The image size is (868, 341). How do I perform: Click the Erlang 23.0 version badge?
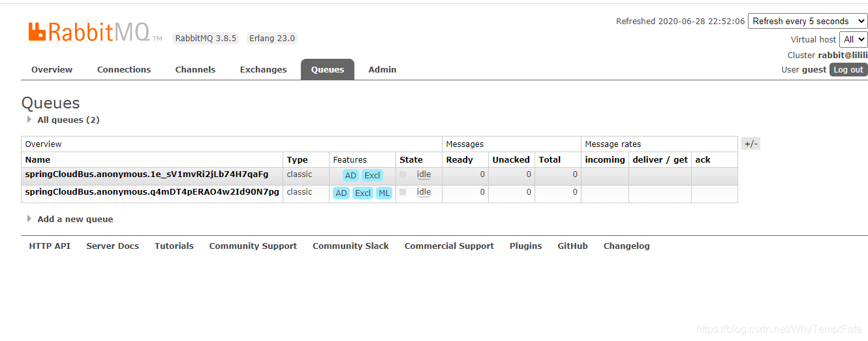272,39
